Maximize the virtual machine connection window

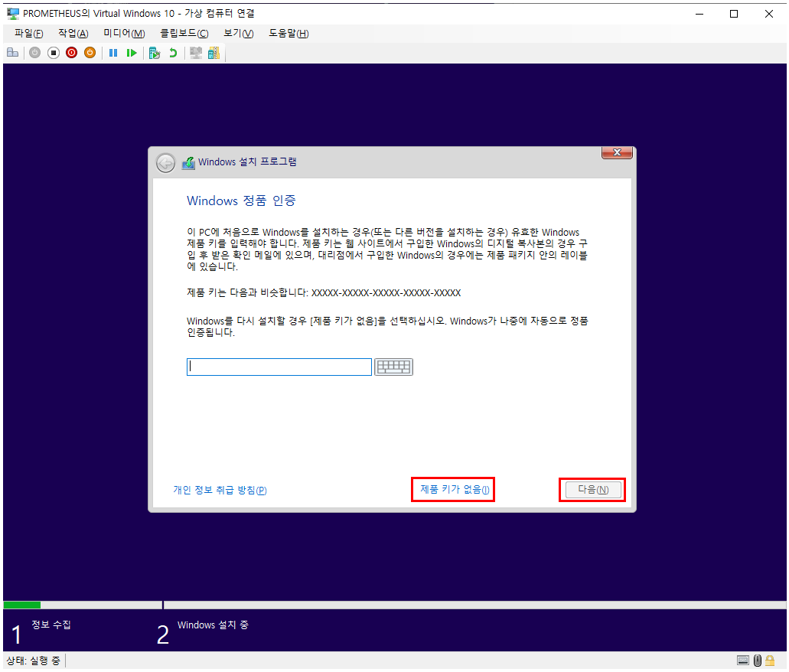pyautogui.click(x=734, y=14)
